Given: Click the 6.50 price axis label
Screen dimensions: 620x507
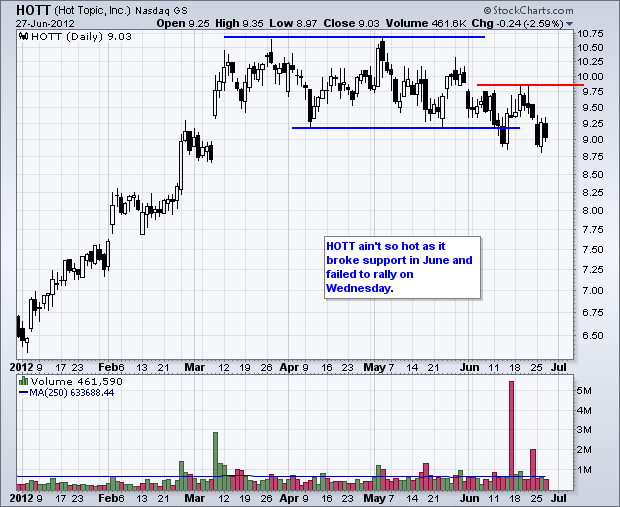Looking at the screenshot, I should coord(593,335).
